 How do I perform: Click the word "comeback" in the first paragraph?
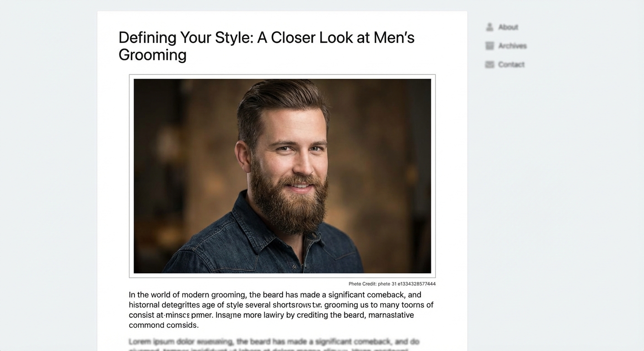pos(386,295)
